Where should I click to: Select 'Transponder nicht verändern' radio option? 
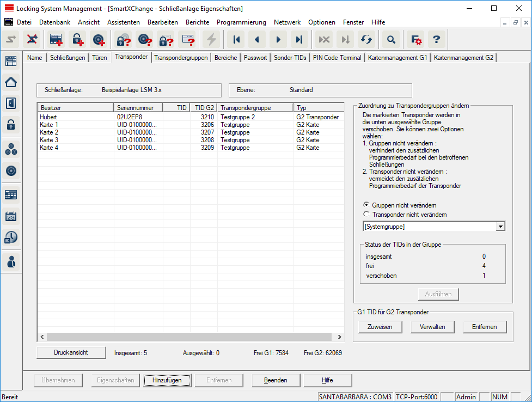tap(366, 215)
